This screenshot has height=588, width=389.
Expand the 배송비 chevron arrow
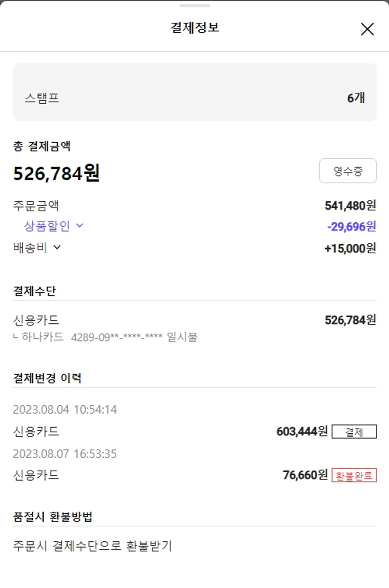tap(57, 248)
